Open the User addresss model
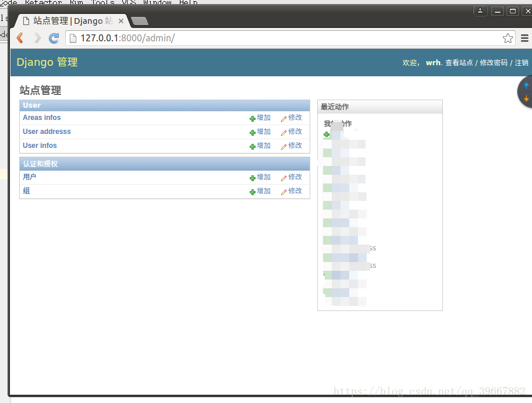This screenshot has height=403, width=532. tap(47, 132)
